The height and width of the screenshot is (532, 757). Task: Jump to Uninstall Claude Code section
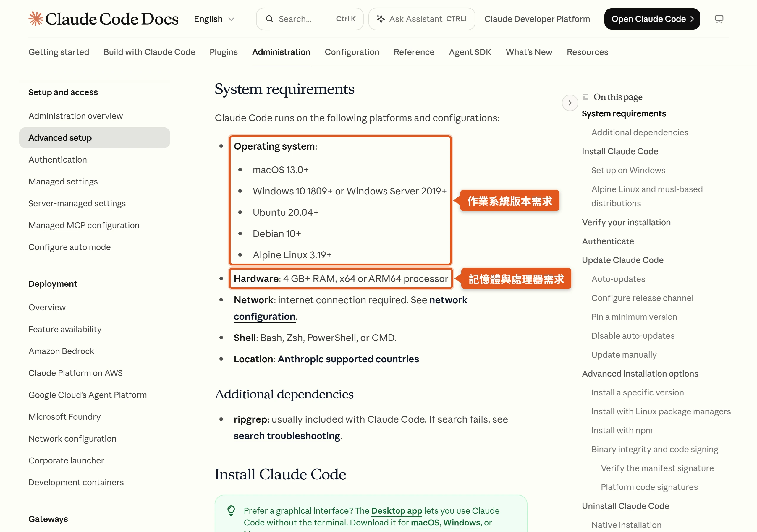pyautogui.click(x=625, y=506)
